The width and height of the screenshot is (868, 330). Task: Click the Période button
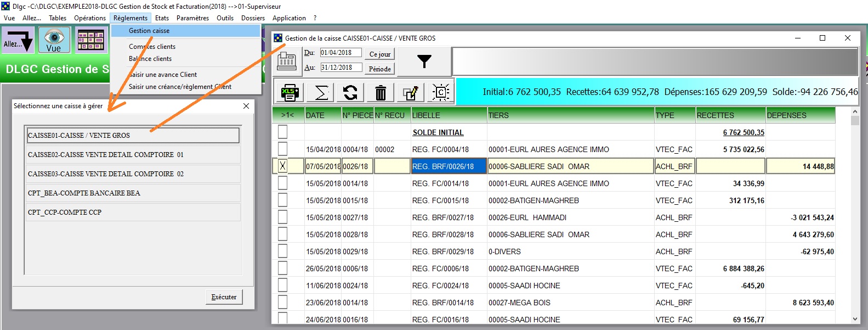[x=380, y=69]
